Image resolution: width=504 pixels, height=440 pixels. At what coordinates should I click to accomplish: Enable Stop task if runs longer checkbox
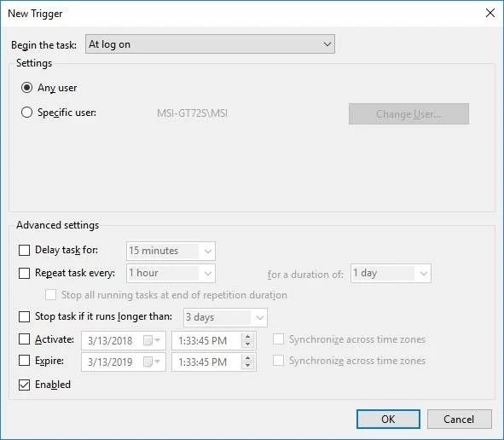[24, 316]
